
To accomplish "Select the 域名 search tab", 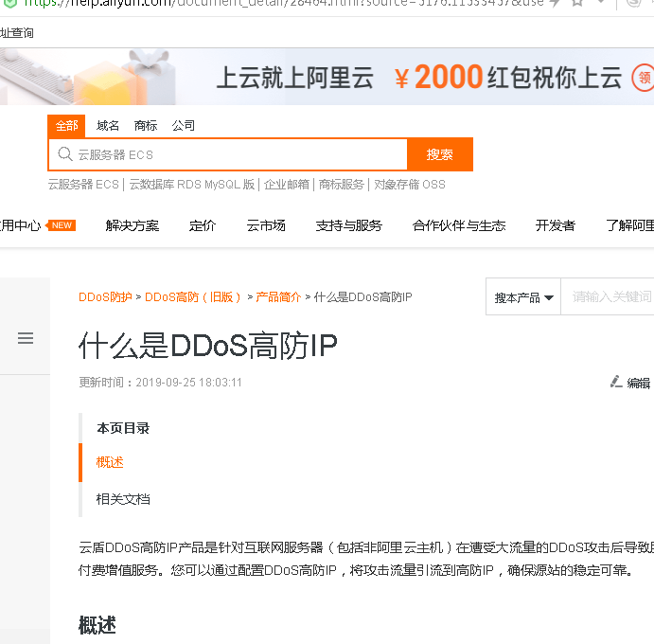I will [108, 126].
